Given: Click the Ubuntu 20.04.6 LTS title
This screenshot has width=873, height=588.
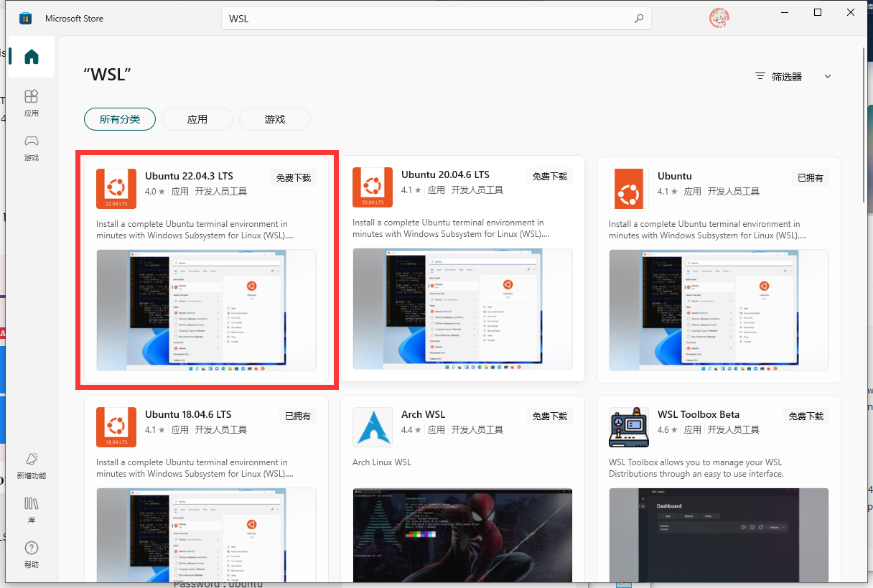Looking at the screenshot, I should 445,174.
